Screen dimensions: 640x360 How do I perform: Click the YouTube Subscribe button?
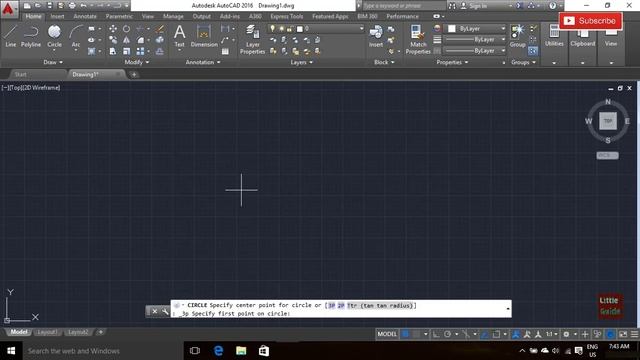pyautogui.click(x=591, y=21)
